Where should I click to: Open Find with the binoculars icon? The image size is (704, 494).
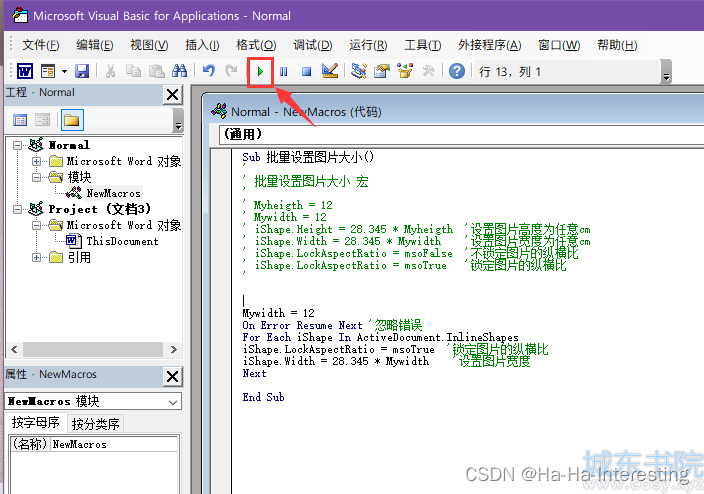(179, 71)
